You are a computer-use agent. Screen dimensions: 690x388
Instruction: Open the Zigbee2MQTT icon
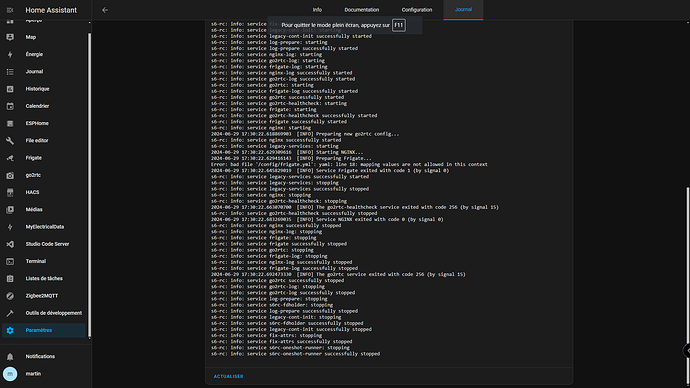(x=10, y=296)
